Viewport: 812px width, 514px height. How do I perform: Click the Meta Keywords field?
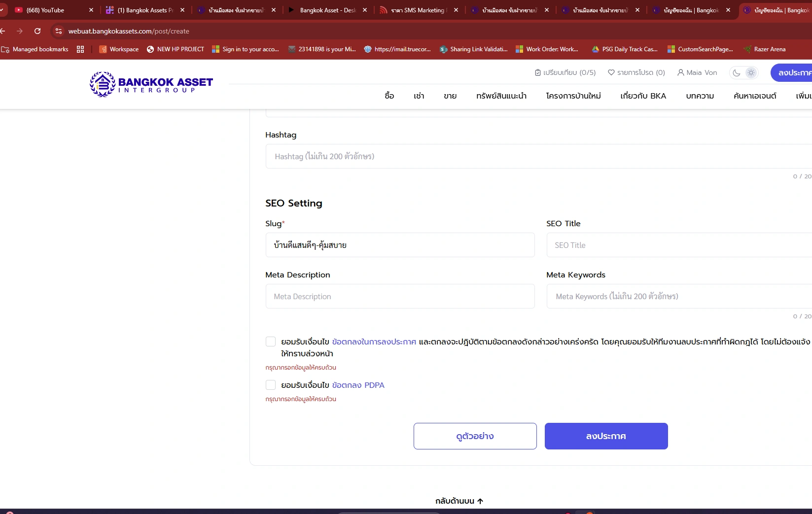[679, 296]
